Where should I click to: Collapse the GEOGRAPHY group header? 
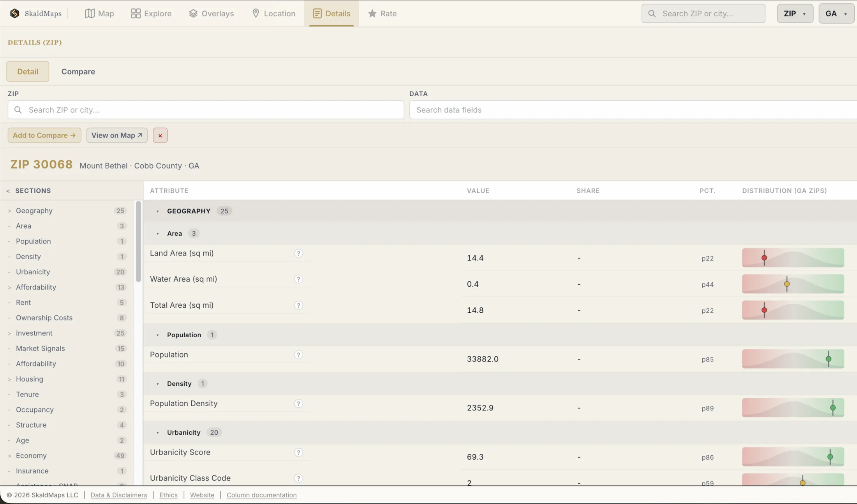(x=158, y=211)
